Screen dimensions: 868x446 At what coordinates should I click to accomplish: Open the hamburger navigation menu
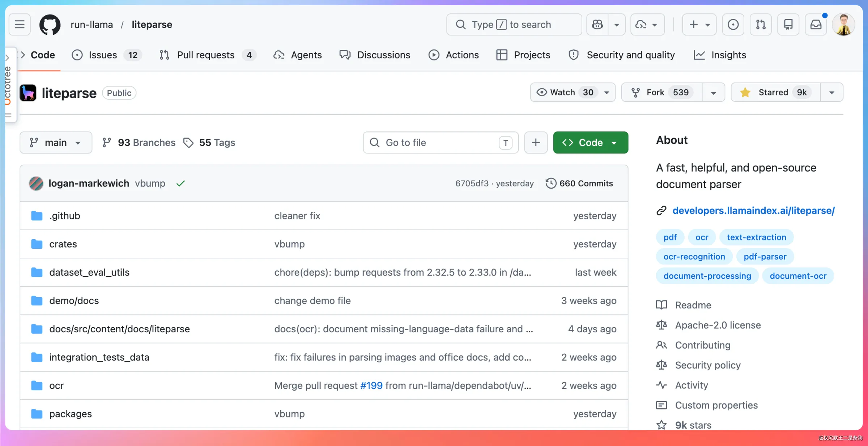point(20,25)
